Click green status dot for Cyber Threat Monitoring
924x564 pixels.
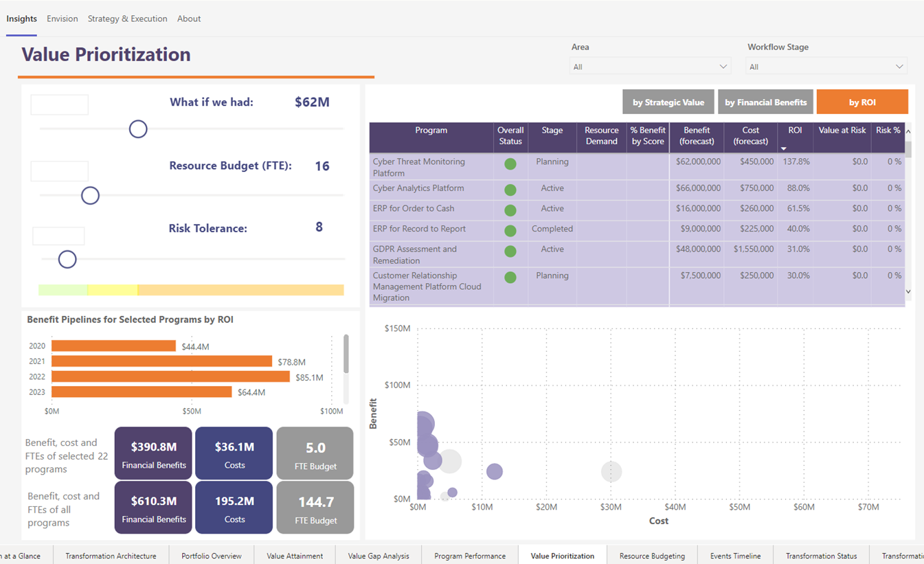coord(510,164)
